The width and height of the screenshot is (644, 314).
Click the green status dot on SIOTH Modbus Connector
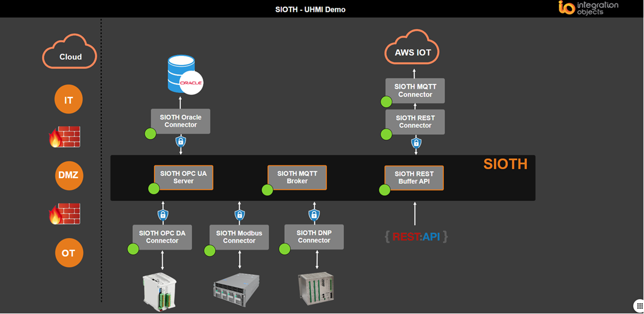click(x=210, y=250)
